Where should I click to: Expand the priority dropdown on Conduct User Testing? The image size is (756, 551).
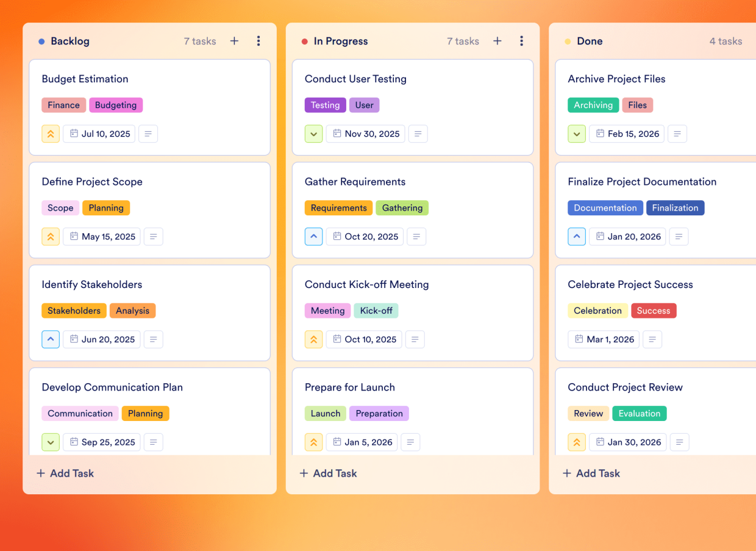[x=313, y=134]
